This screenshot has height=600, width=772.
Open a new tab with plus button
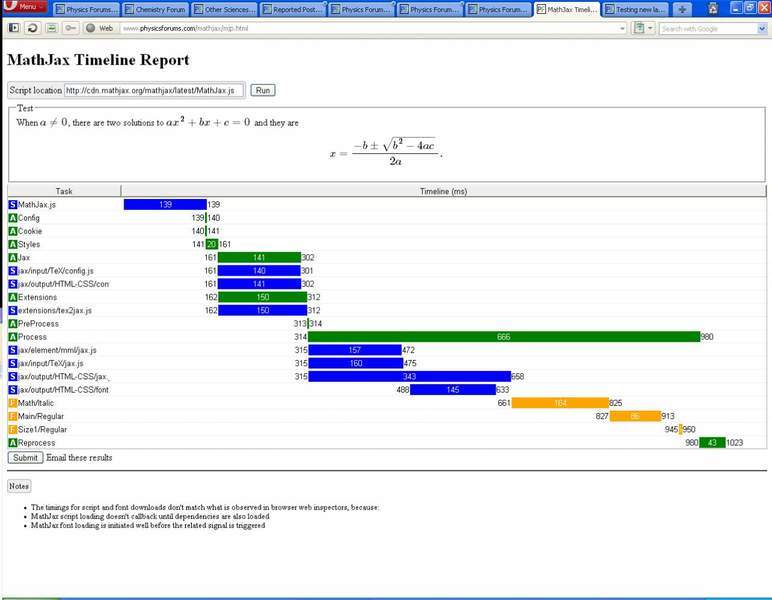[682, 9]
